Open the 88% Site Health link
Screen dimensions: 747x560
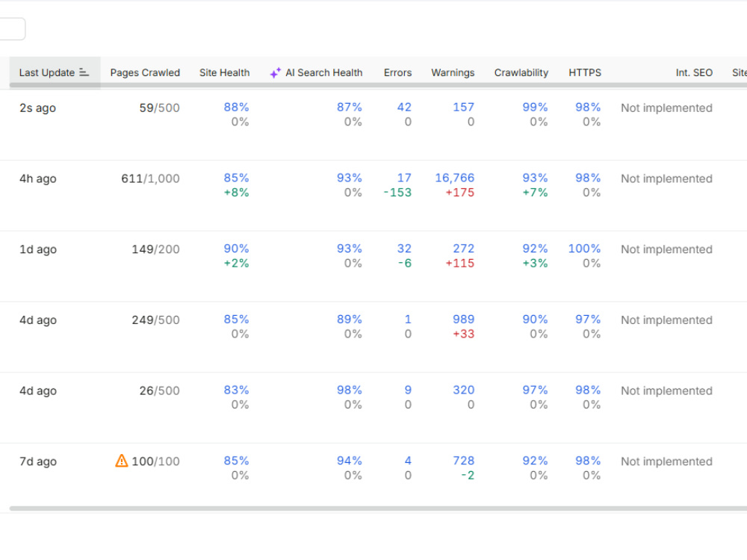[236, 107]
